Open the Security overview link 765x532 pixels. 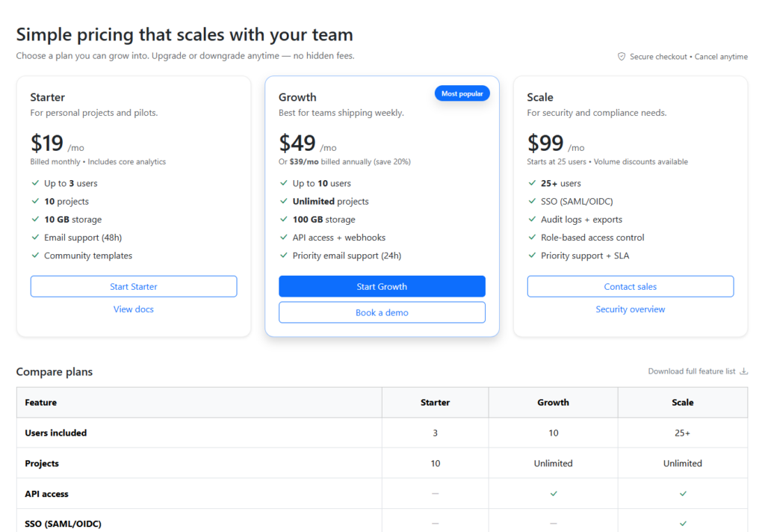[630, 309]
